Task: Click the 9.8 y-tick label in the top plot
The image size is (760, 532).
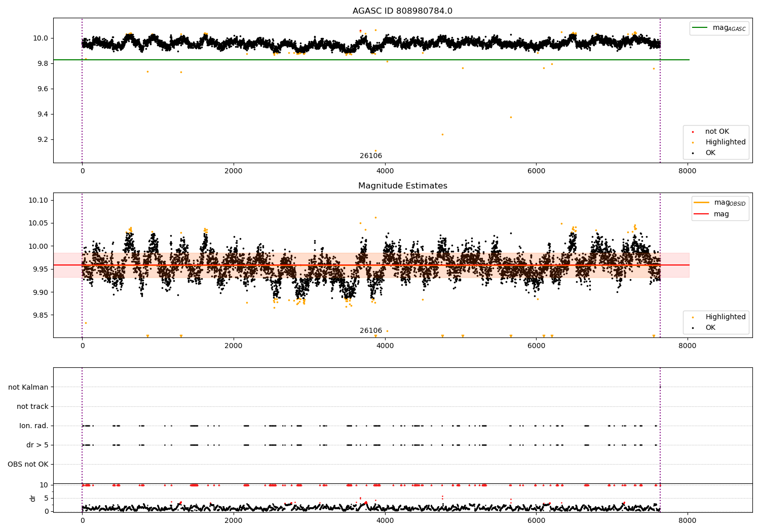Action: 42,63
